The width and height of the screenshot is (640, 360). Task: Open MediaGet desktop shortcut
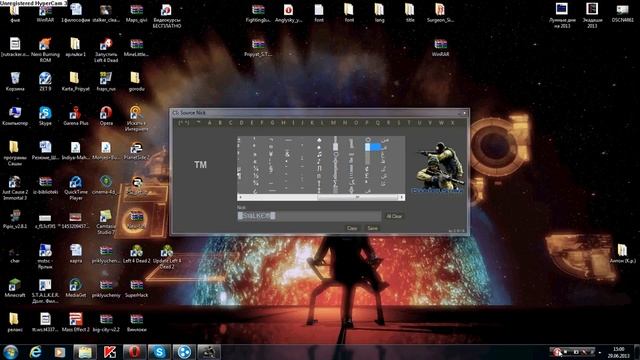tap(76, 288)
